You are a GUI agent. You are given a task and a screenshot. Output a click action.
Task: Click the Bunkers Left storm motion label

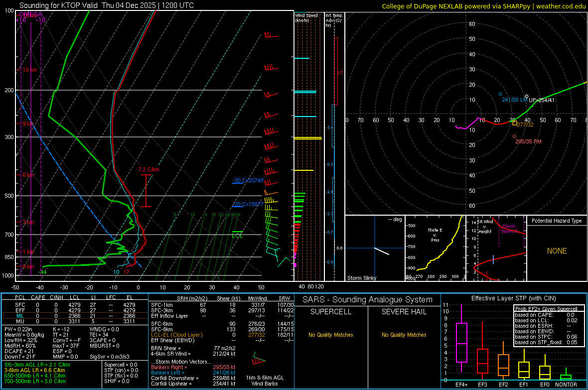pos(167,373)
